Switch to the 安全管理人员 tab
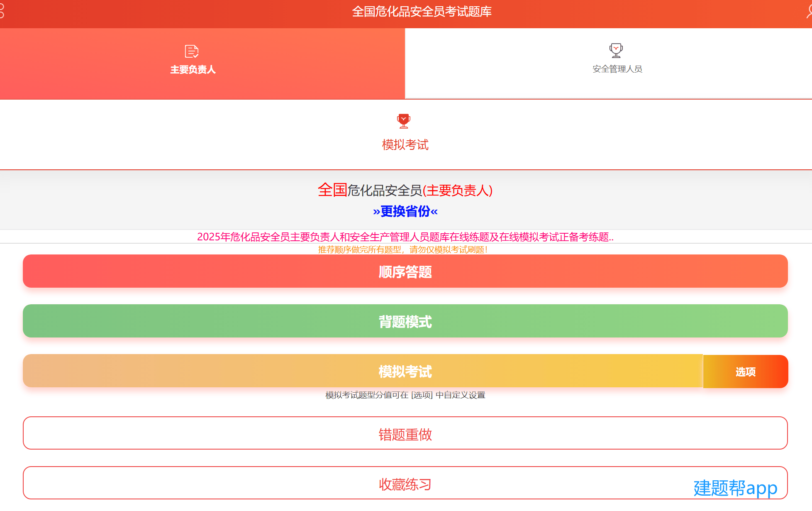The height and width of the screenshot is (511, 812). pyautogui.click(x=608, y=64)
